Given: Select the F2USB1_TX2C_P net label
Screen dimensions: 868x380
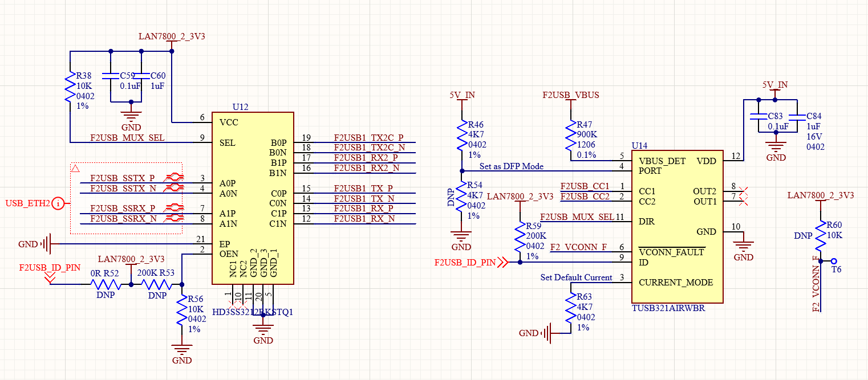Looking at the screenshot, I should [x=368, y=138].
